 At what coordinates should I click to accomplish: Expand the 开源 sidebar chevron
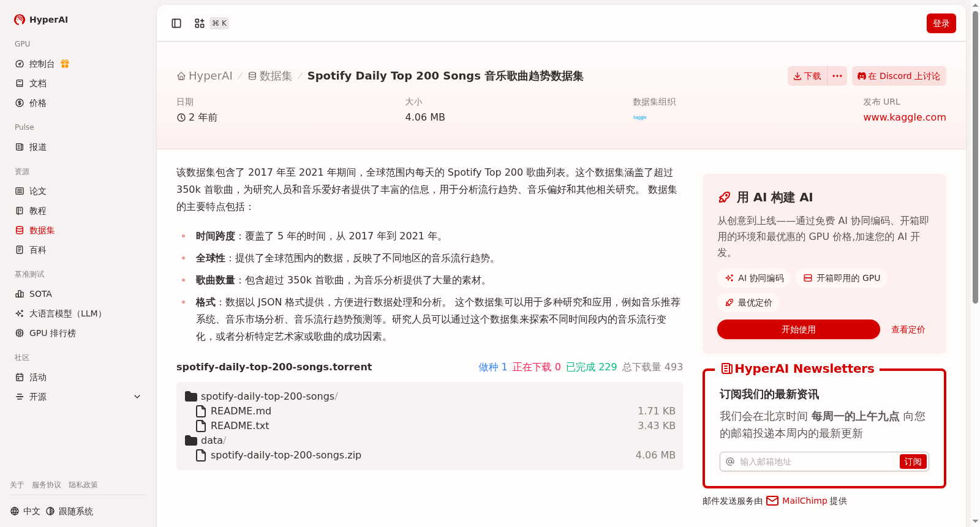tap(137, 397)
